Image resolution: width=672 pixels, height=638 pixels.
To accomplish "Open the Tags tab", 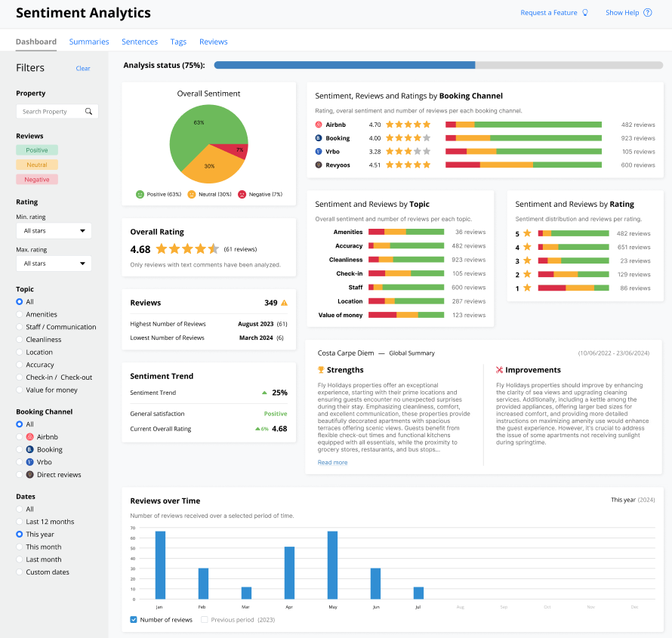I will click(178, 42).
